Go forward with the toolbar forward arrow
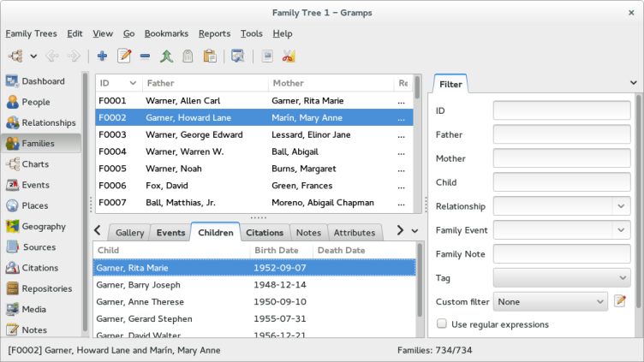The image size is (644, 362). (74, 56)
